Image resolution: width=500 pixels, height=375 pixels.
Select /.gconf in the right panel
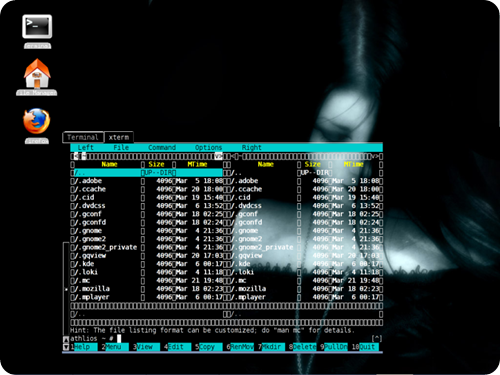click(305, 214)
